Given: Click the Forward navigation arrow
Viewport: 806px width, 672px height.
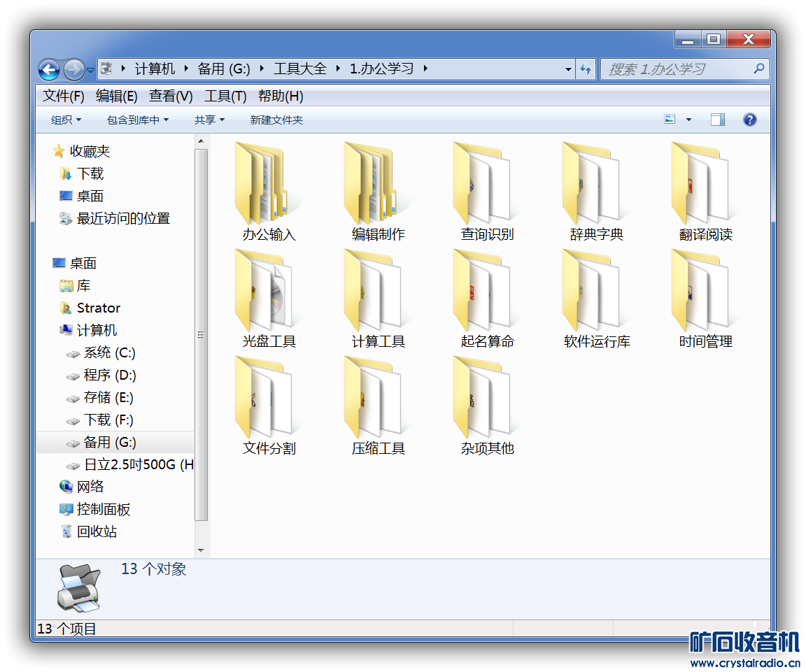Looking at the screenshot, I should (74, 69).
